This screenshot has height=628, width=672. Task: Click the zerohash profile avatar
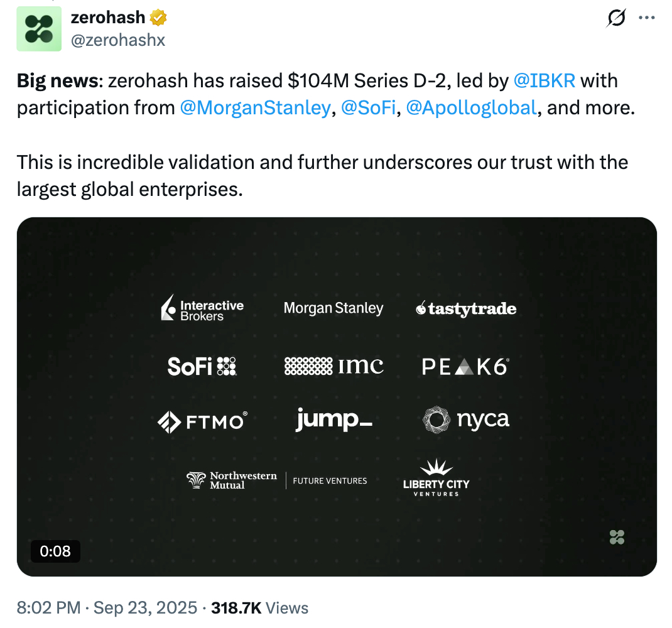pyautogui.click(x=39, y=29)
